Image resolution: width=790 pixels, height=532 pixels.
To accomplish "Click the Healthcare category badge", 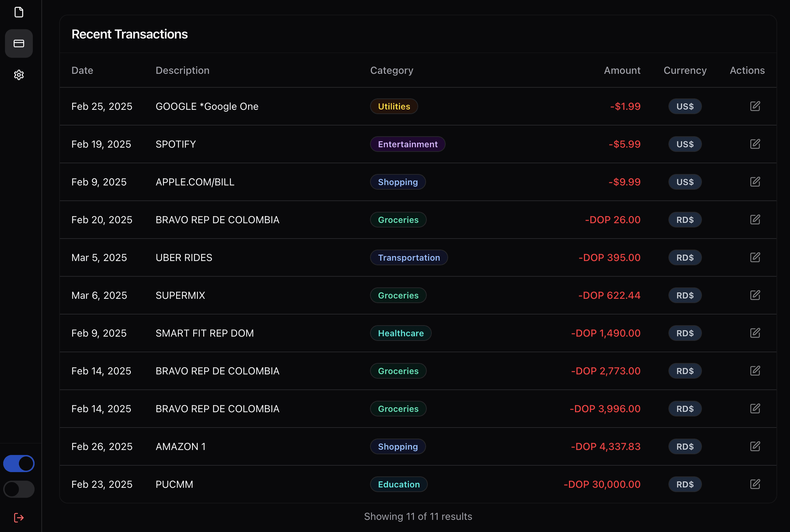I will click(401, 333).
